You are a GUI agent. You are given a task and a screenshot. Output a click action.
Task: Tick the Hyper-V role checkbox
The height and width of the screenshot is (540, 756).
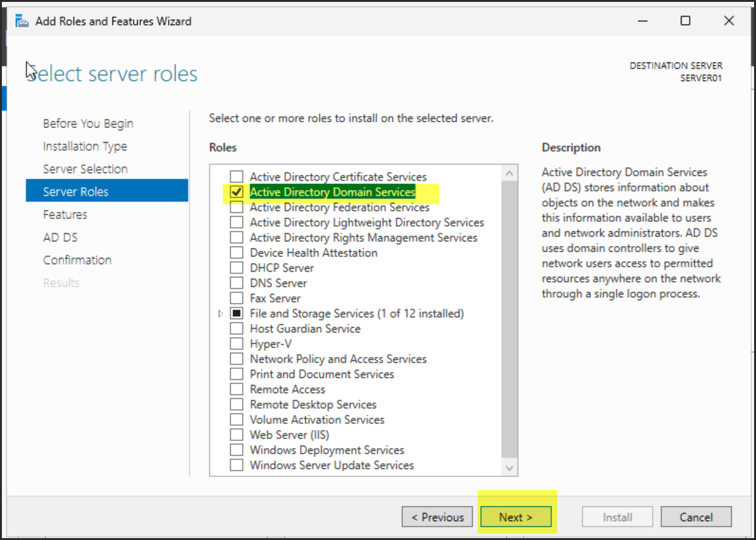[x=237, y=343]
